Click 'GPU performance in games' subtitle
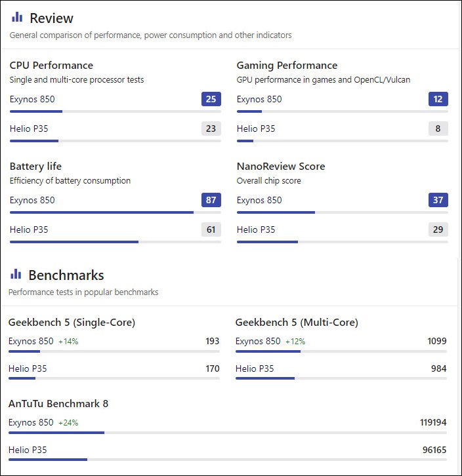 tap(324, 80)
